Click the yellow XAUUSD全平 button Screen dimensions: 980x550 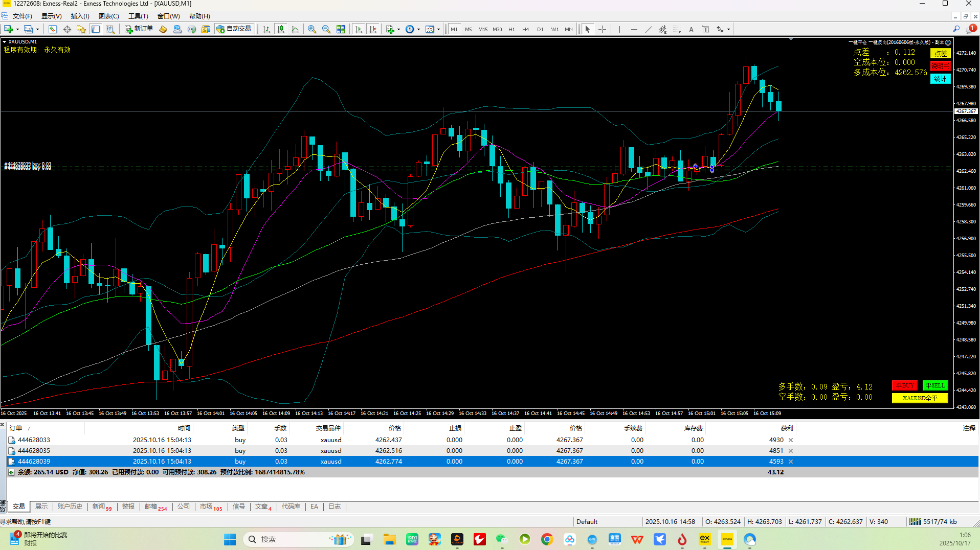tap(920, 398)
